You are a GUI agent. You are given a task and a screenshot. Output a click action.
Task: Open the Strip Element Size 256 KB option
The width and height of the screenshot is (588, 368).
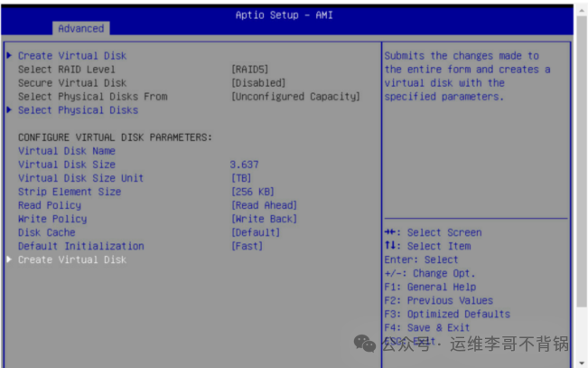click(x=253, y=192)
